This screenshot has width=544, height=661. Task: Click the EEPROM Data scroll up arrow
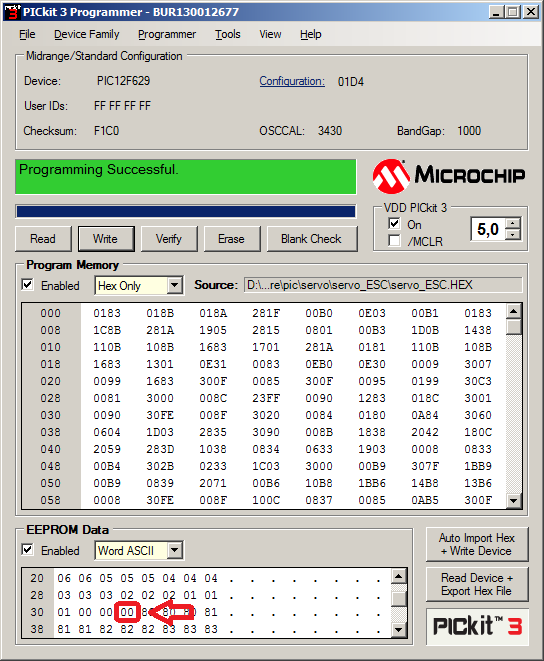(x=399, y=576)
